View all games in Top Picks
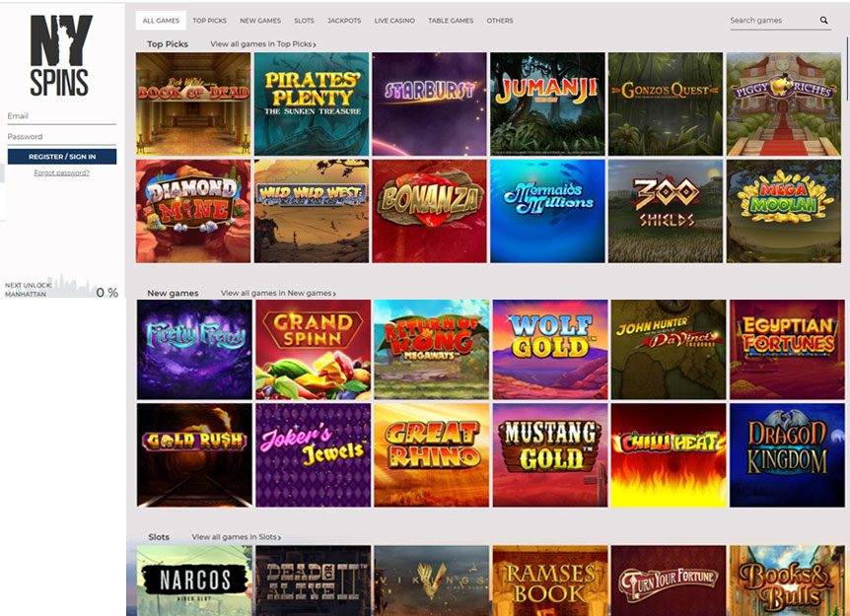Viewport: 850px width, 616px height. point(263,44)
